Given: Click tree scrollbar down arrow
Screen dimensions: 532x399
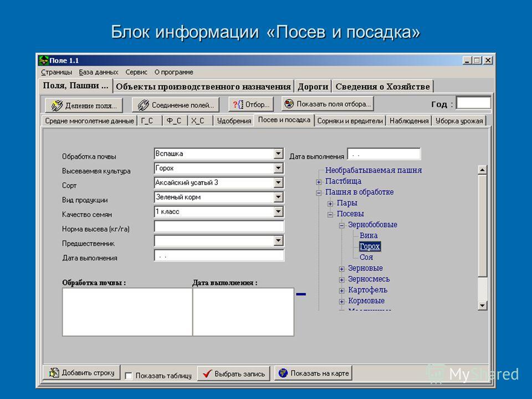Looking at the screenshot, I should (x=482, y=306).
